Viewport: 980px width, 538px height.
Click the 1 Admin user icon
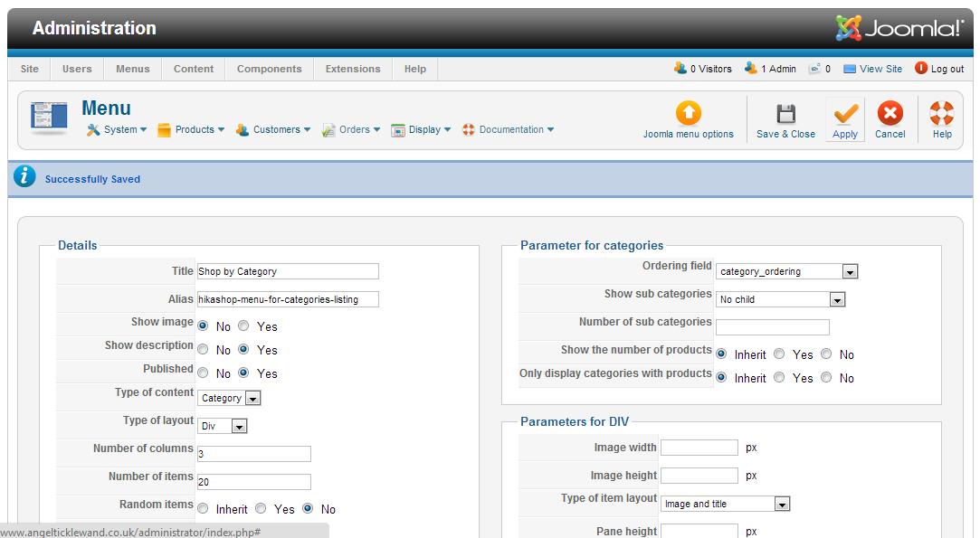pos(751,68)
